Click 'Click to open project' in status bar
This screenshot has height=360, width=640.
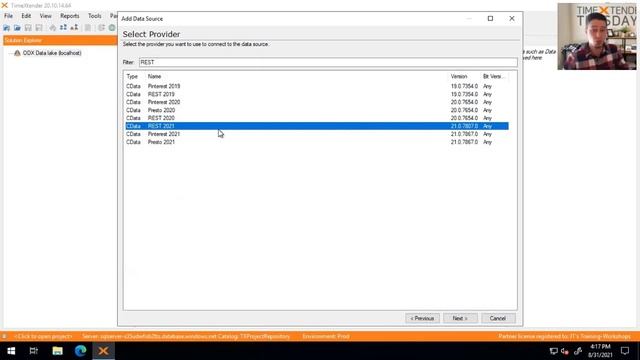coord(43,336)
